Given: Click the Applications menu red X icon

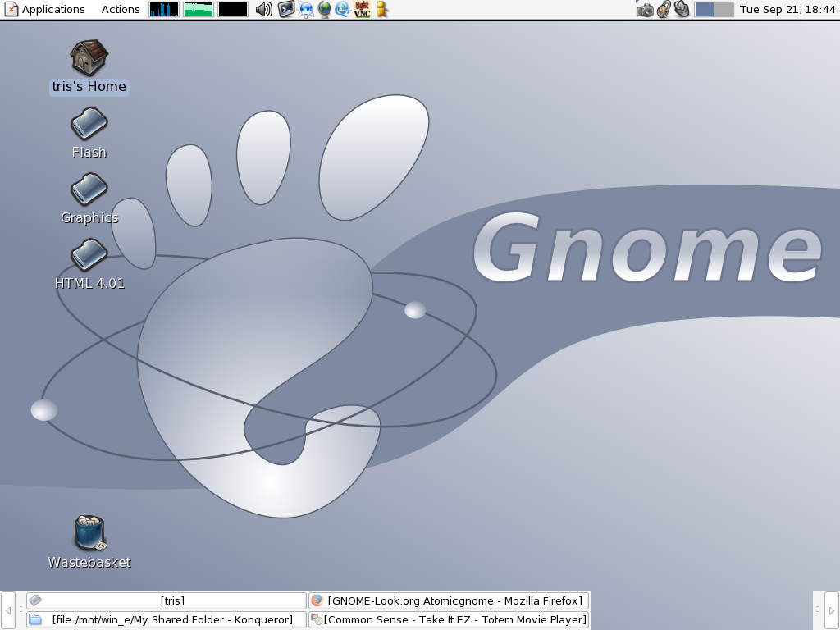Looking at the screenshot, I should (11, 9).
